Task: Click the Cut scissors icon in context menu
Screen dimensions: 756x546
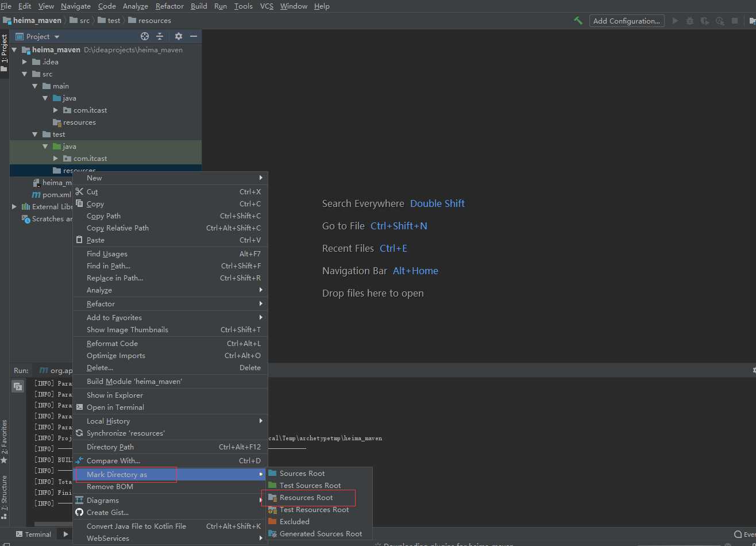Action: 79,191
